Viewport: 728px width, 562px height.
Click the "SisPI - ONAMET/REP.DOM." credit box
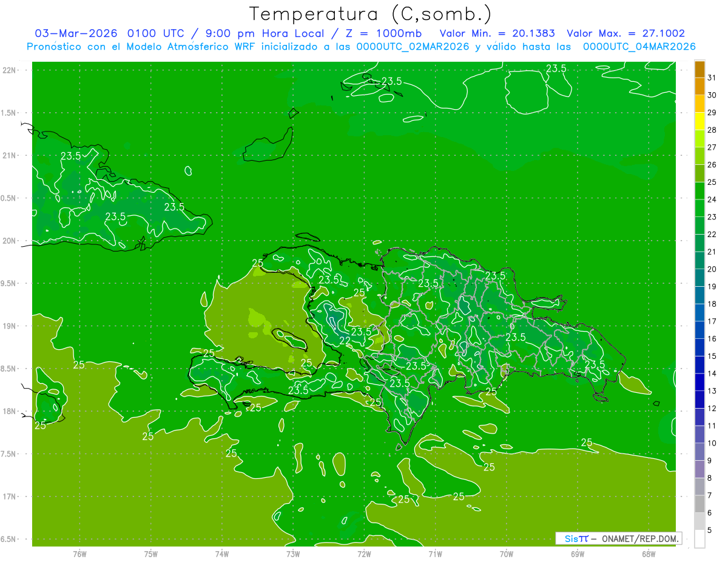click(618, 538)
